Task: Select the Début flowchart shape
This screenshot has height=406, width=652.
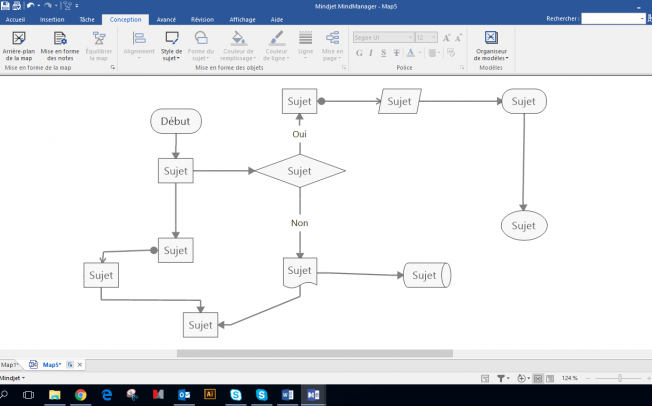Action: 177,122
